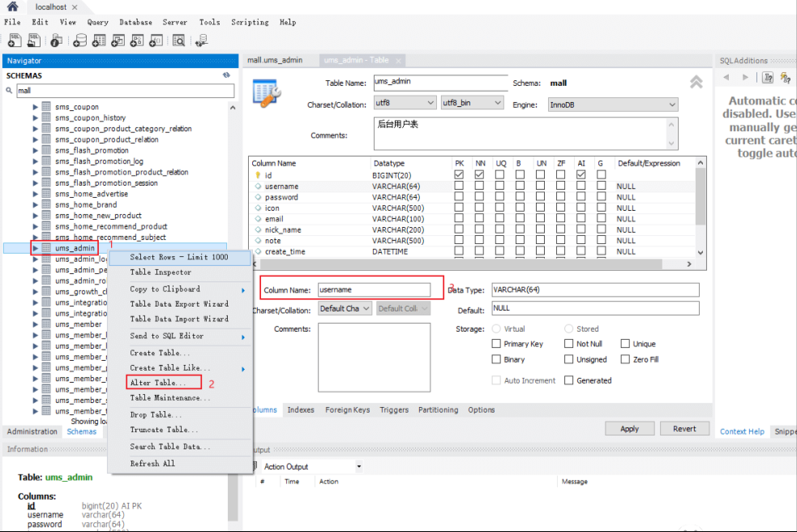Open column Default Charset dropdown

[345, 308]
